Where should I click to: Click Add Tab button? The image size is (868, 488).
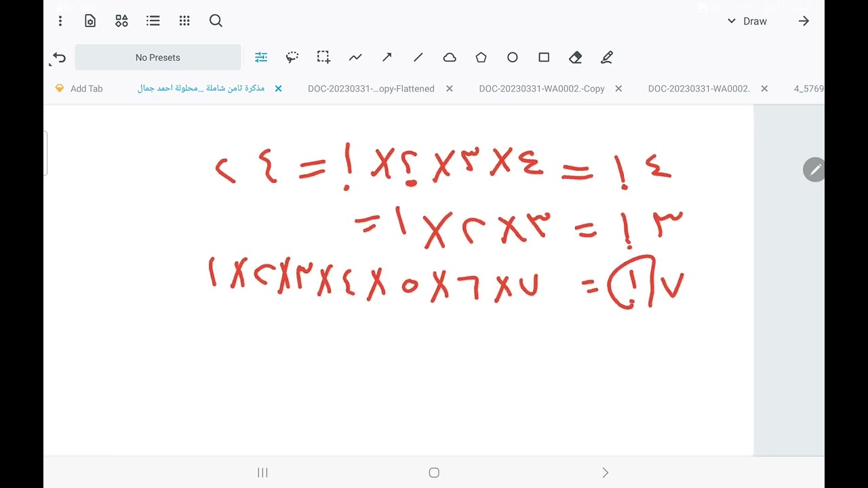(79, 89)
